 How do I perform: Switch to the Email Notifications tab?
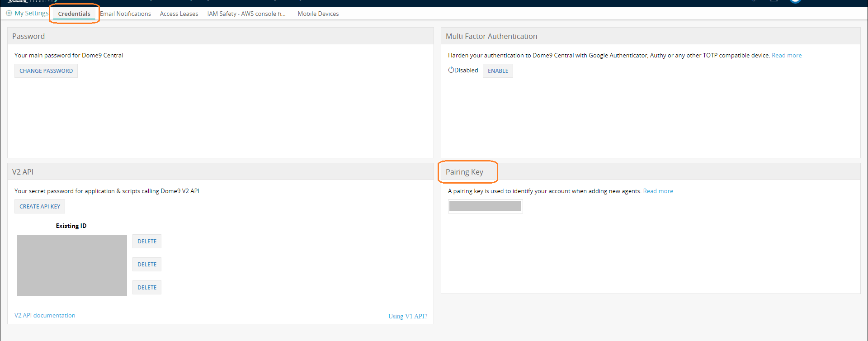coord(126,14)
